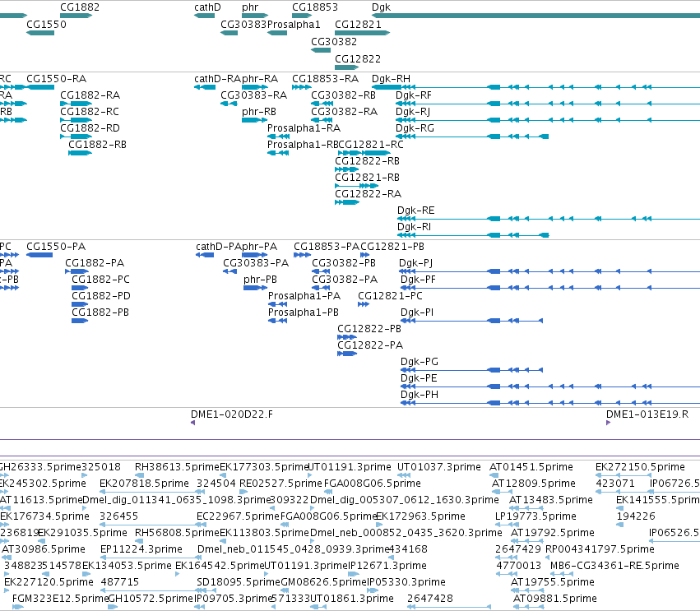The width and height of the screenshot is (700, 611).
Task: Click the CG18853-PA protein label
Action: pyautogui.click(x=327, y=247)
